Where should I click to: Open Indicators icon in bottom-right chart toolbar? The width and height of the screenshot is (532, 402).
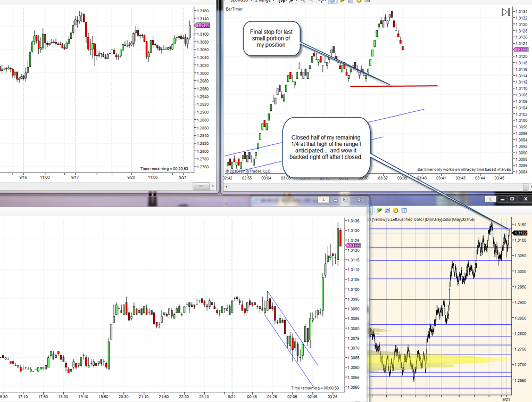(x=387, y=210)
